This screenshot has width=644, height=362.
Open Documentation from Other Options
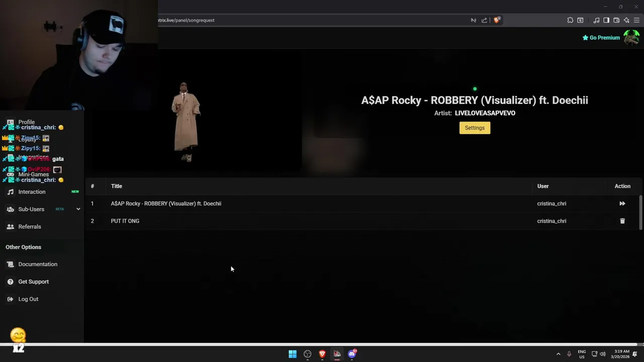click(38, 264)
